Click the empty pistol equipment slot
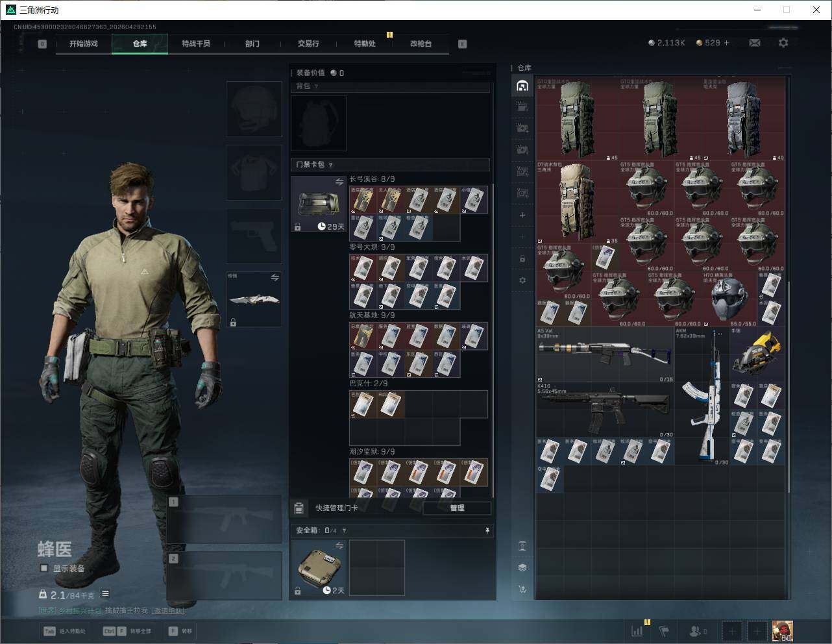The image size is (832, 644). point(254,236)
